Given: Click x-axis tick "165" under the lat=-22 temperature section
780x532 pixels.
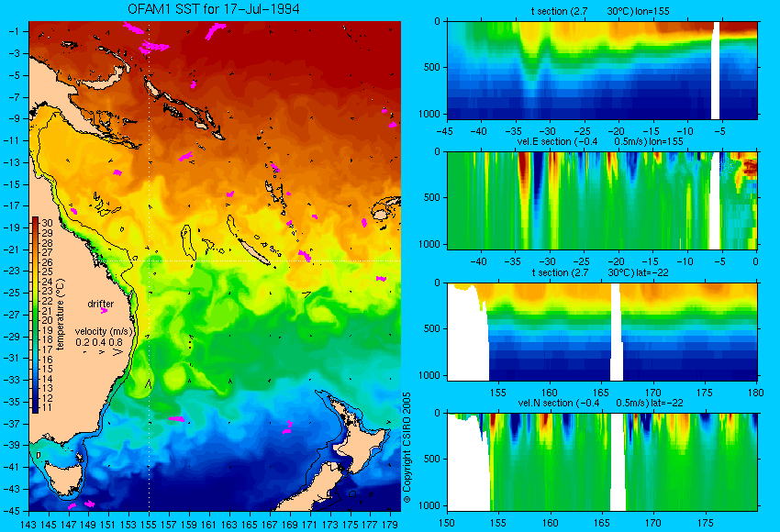Looking at the screenshot, I should (601, 393).
